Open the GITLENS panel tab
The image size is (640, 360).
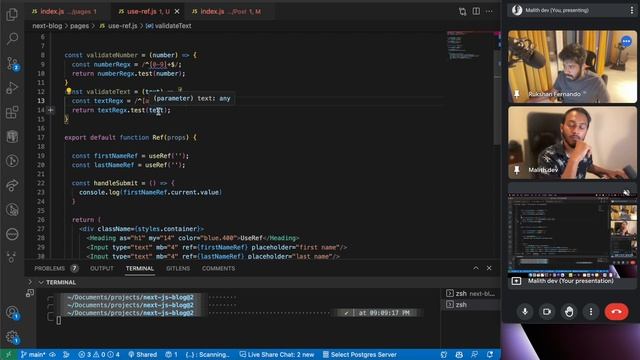[x=178, y=268]
